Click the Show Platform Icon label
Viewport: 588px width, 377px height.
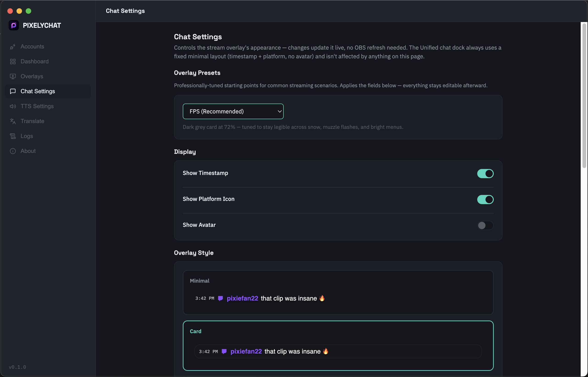pyautogui.click(x=208, y=199)
